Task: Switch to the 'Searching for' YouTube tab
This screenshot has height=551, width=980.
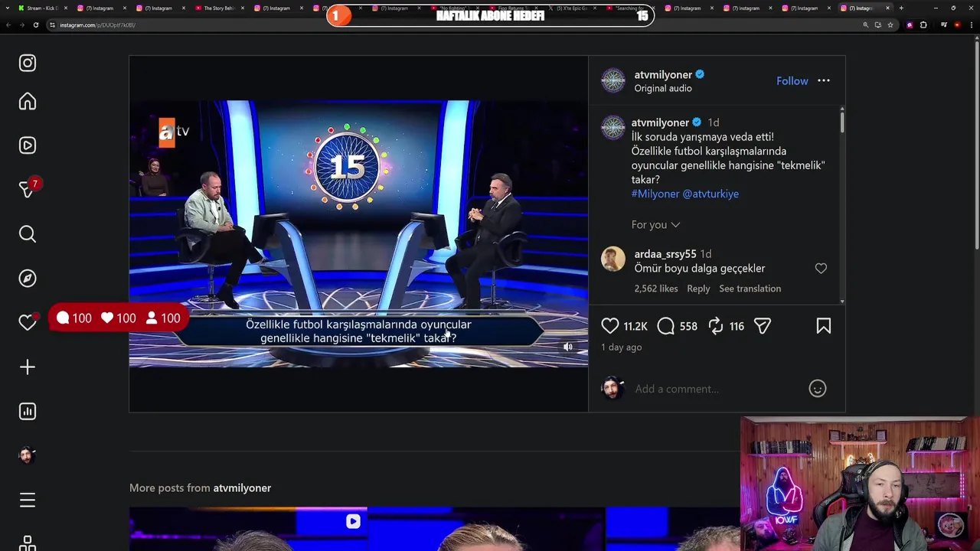Action: coord(630,8)
